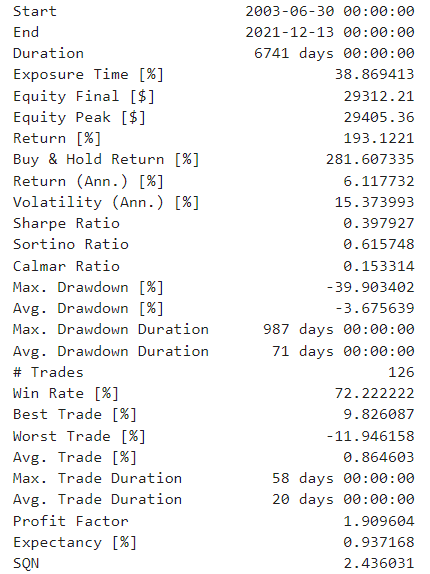The height and width of the screenshot is (574, 430).
Task: Click the SQN value 2.436031
Action: point(379,563)
